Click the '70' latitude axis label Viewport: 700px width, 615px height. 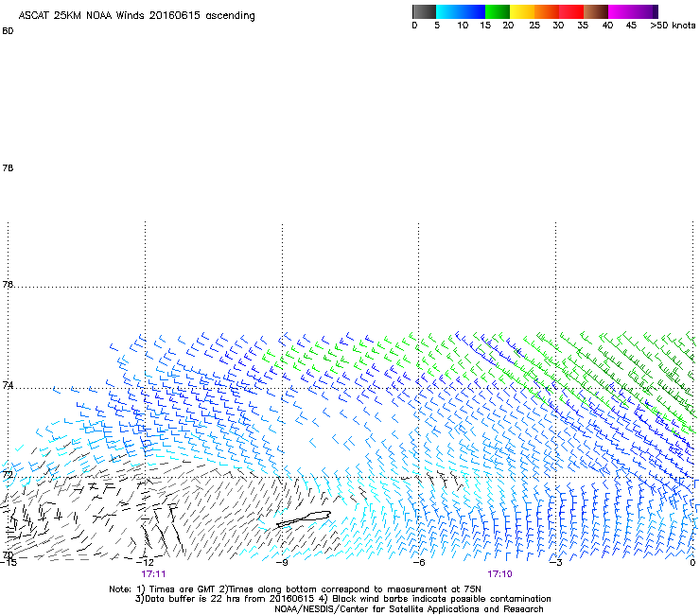(8, 555)
